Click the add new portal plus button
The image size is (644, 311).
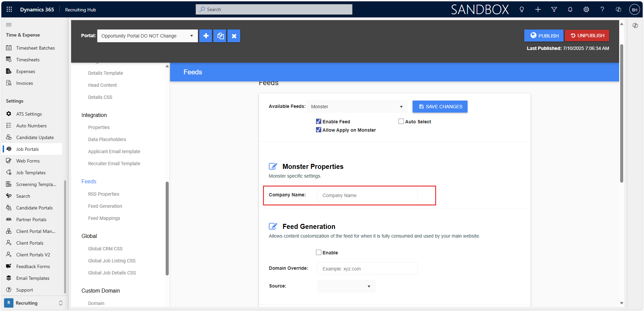click(206, 36)
